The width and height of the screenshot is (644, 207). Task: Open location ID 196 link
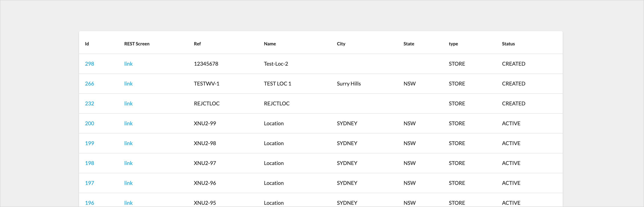[x=89, y=203]
